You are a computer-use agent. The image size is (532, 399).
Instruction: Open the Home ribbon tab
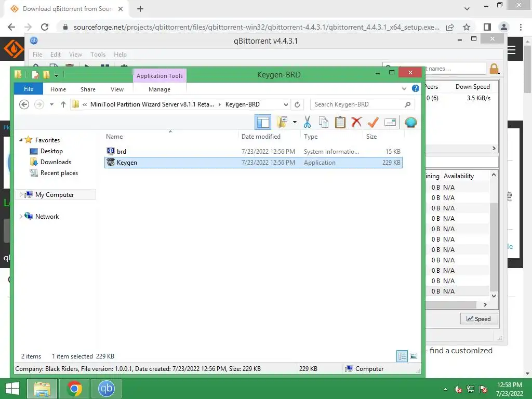(58, 89)
